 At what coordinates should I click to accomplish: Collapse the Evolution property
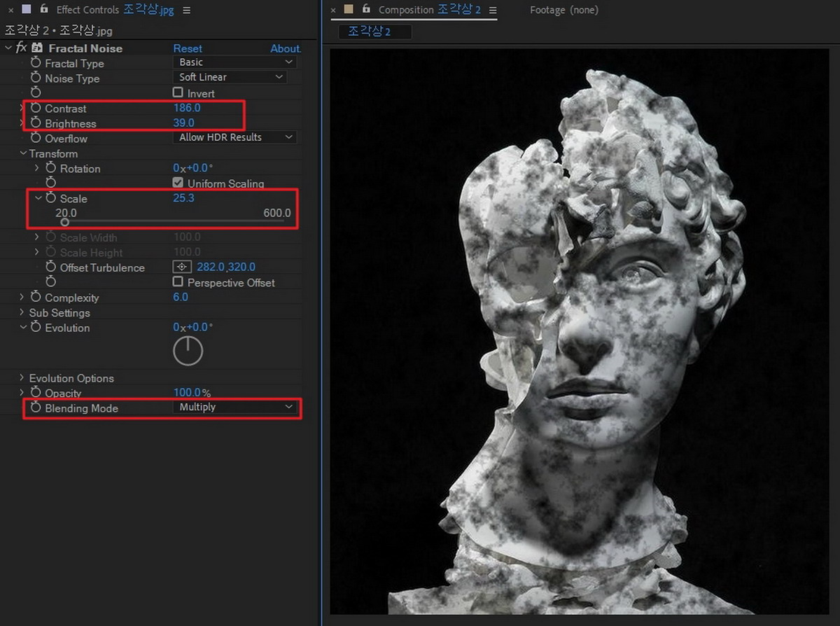point(22,328)
